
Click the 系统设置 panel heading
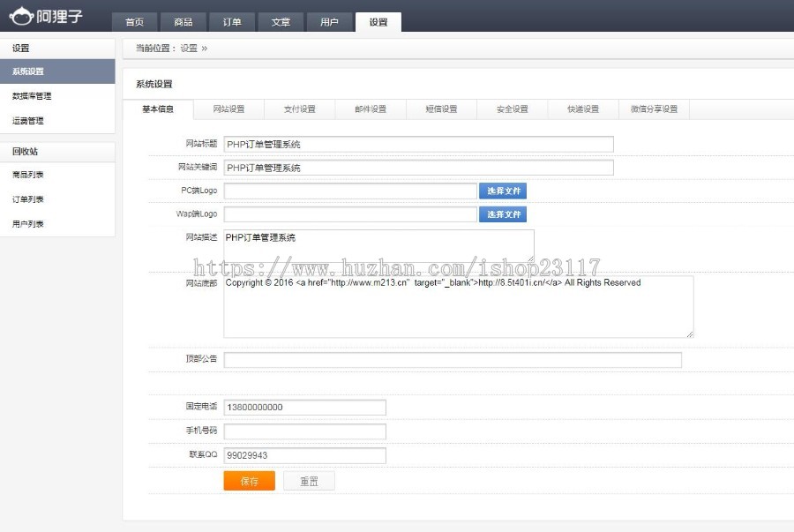tap(154, 84)
